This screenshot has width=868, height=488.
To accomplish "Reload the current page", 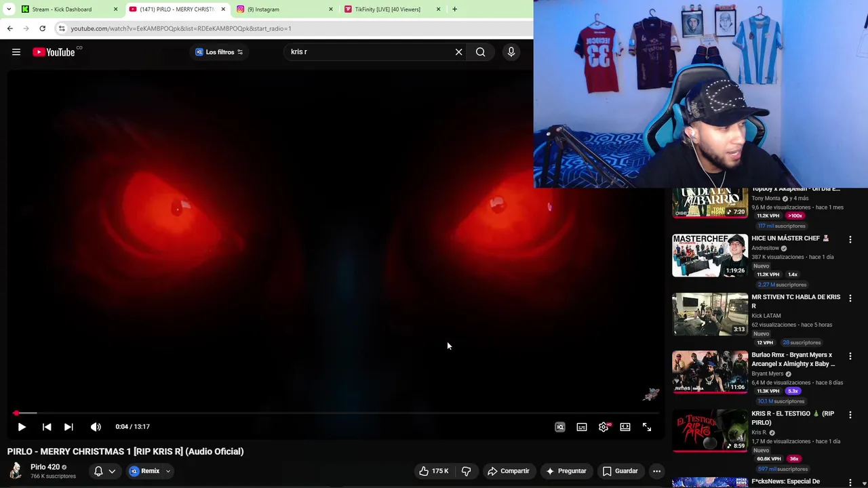I will 42,28.
